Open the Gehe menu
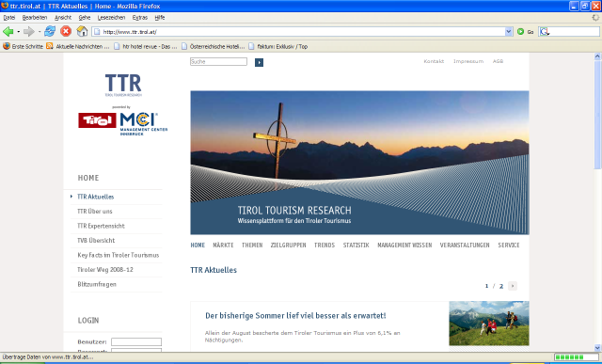This screenshot has height=364, width=602. pos(85,18)
